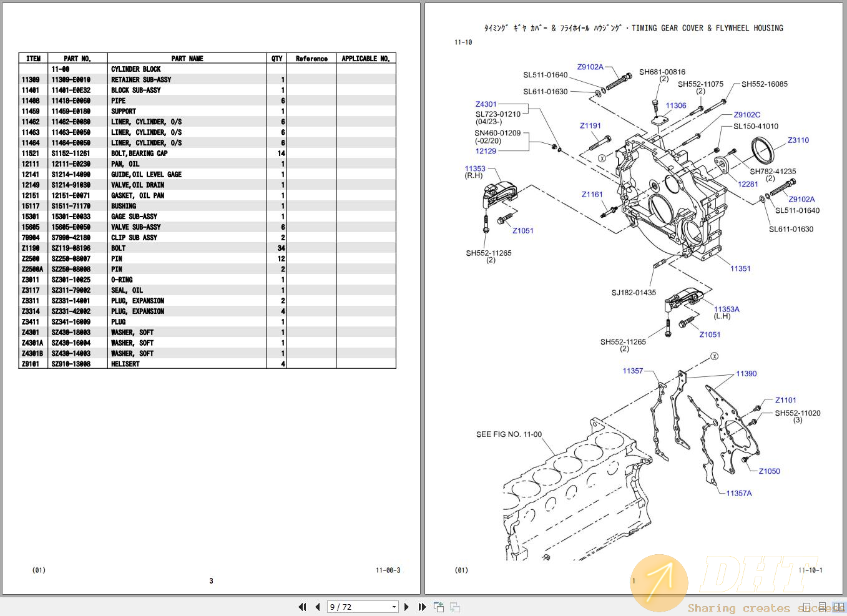Click the QTY column header

pos(277,59)
